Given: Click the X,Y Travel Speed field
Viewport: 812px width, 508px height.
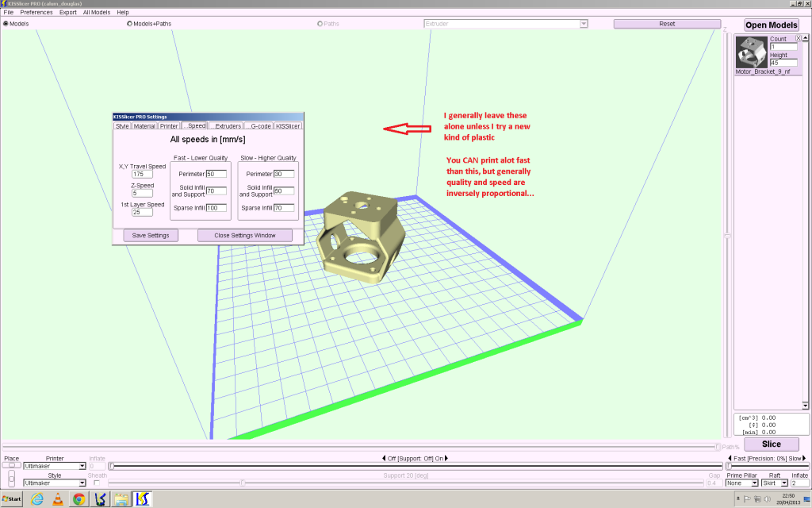Looking at the screenshot, I should click(142, 174).
